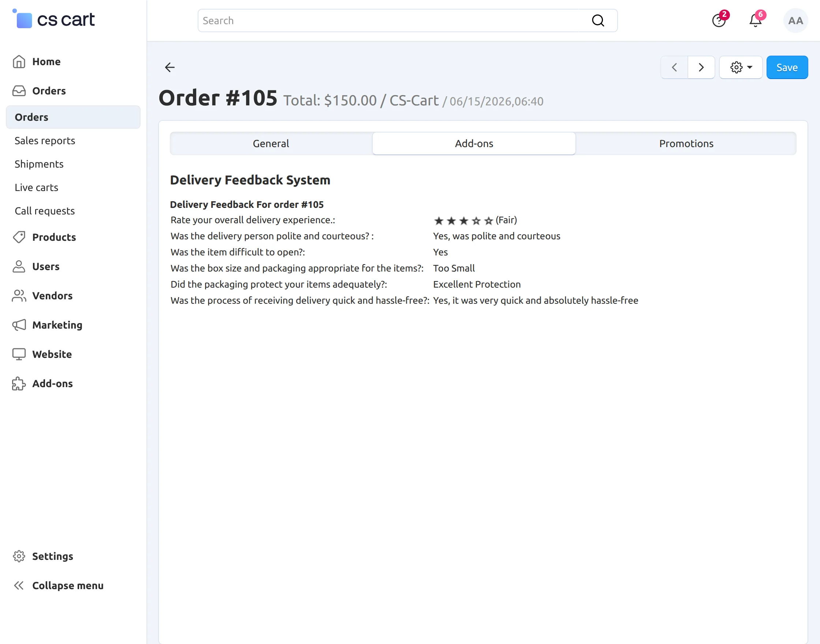Click the Order #105 heading
This screenshot has height=644, width=820.
pyautogui.click(x=218, y=98)
